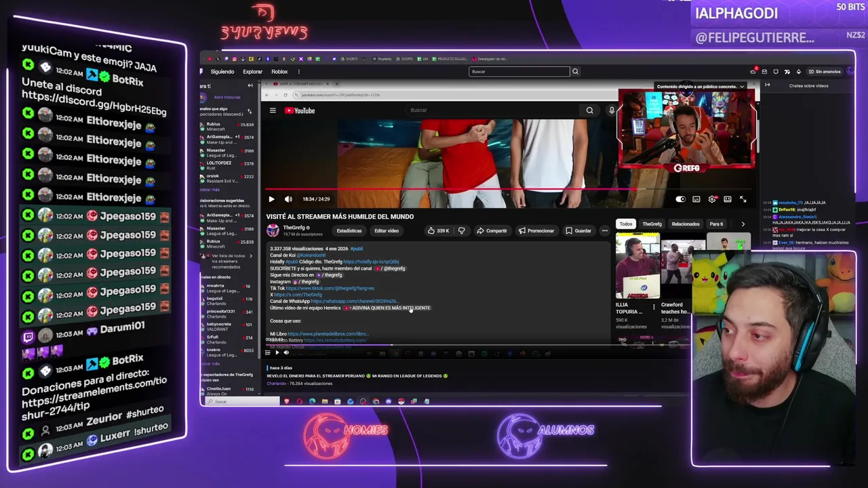Sort followed channels by viewers
This screenshot has width=868, height=488.
point(249,112)
